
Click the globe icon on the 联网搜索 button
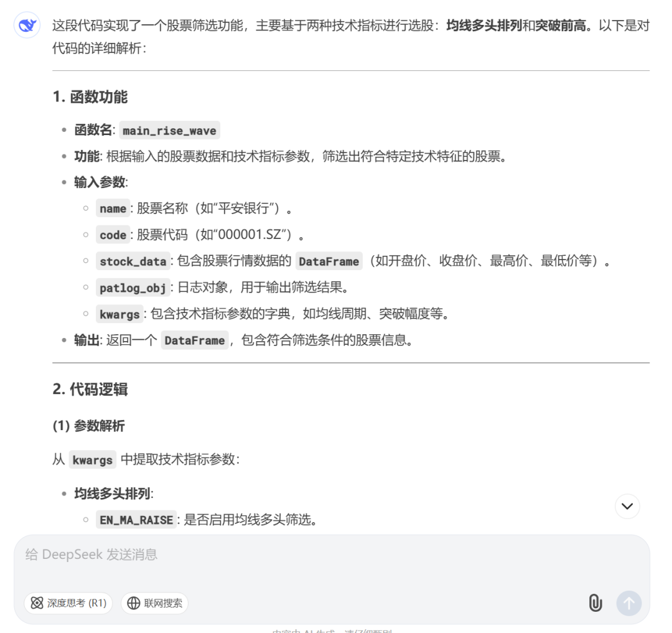[134, 603]
